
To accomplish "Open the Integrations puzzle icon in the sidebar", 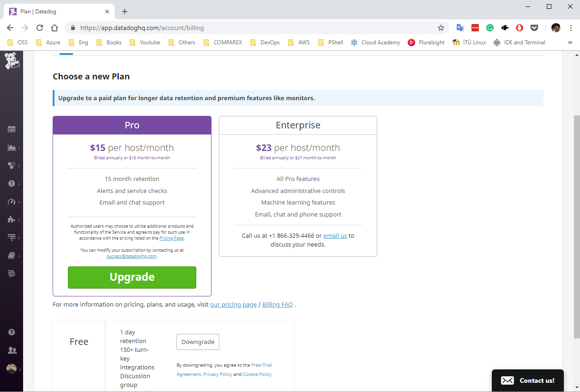I will (12, 219).
